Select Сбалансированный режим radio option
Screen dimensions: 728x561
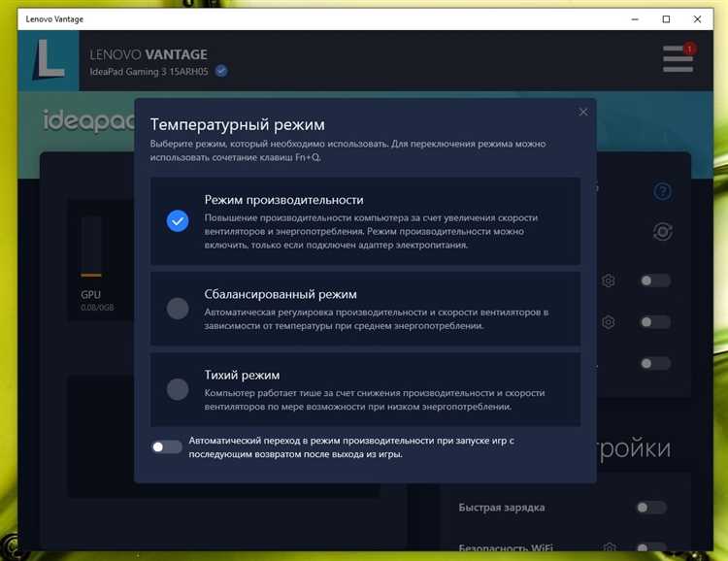[178, 309]
